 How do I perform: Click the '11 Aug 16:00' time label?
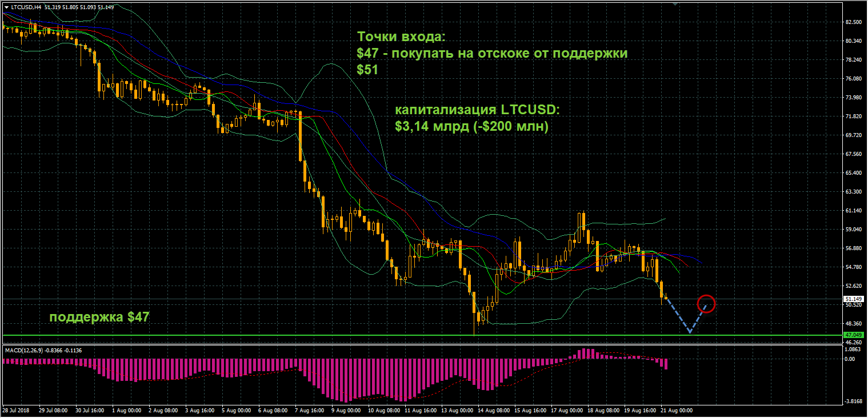[421, 410]
